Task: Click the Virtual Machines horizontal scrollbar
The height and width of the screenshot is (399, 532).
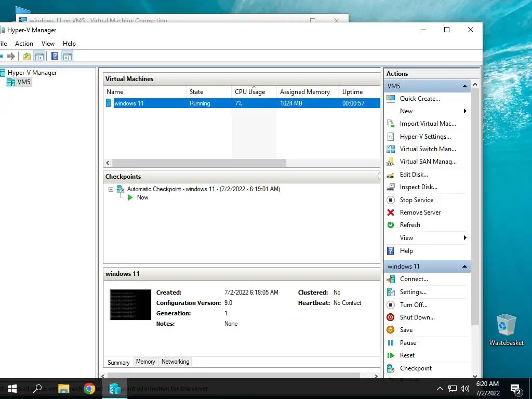Action: 199,163
